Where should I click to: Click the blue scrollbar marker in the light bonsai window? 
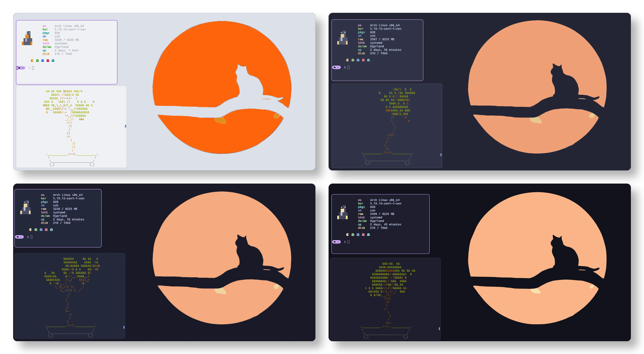tap(126, 126)
